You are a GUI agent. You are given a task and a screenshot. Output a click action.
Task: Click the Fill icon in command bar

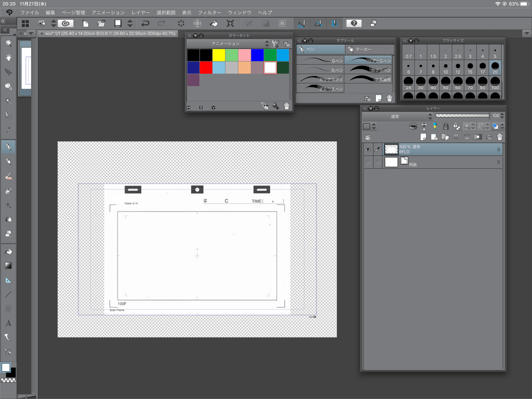click(x=214, y=23)
